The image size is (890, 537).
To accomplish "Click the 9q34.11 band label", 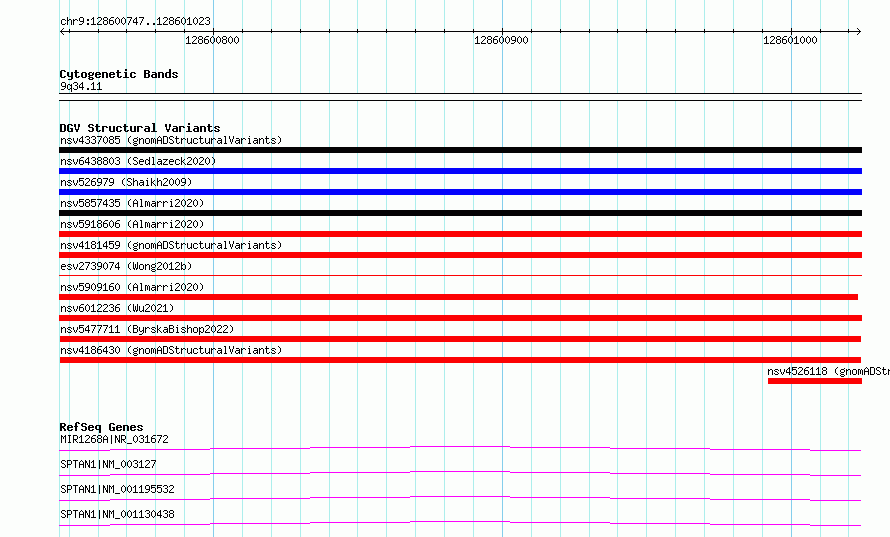I will (x=81, y=86).
